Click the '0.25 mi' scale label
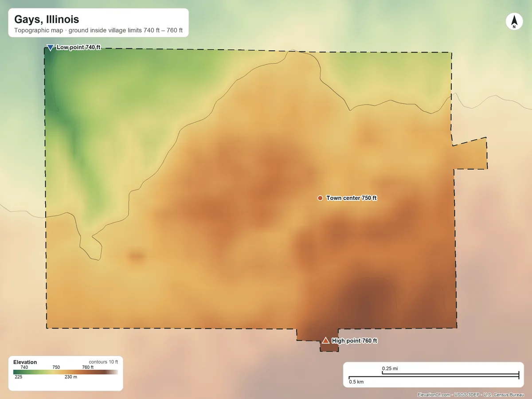 coord(390,368)
